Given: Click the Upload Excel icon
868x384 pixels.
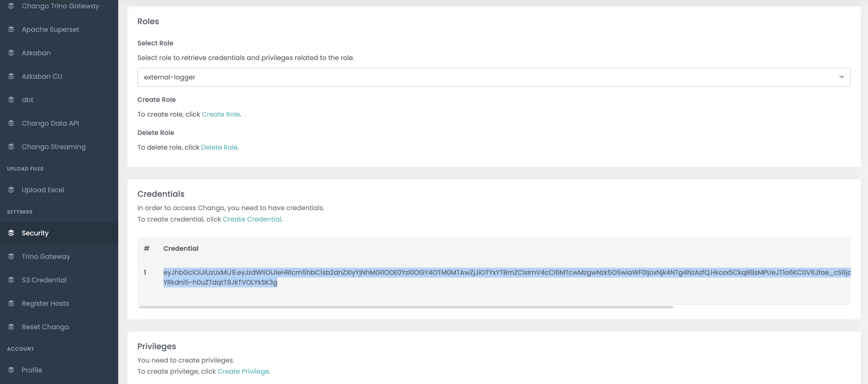Looking at the screenshot, I should click(11, 190).
